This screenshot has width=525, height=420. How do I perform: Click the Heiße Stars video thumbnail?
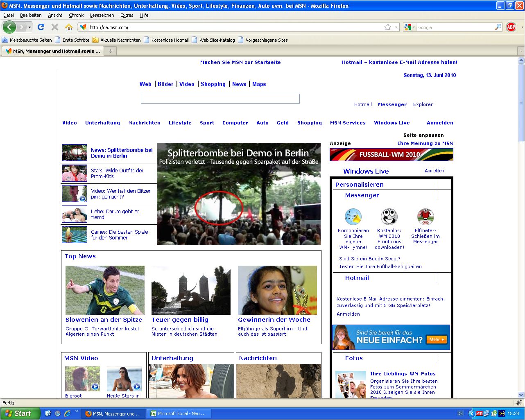124,379
